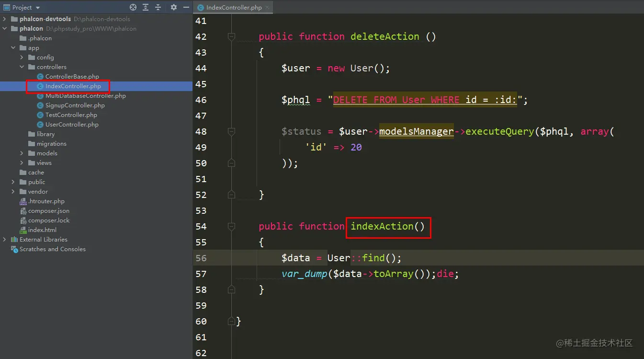Expand the public folder
Screen dimensions: 644x359
click(x=13, y=182)
